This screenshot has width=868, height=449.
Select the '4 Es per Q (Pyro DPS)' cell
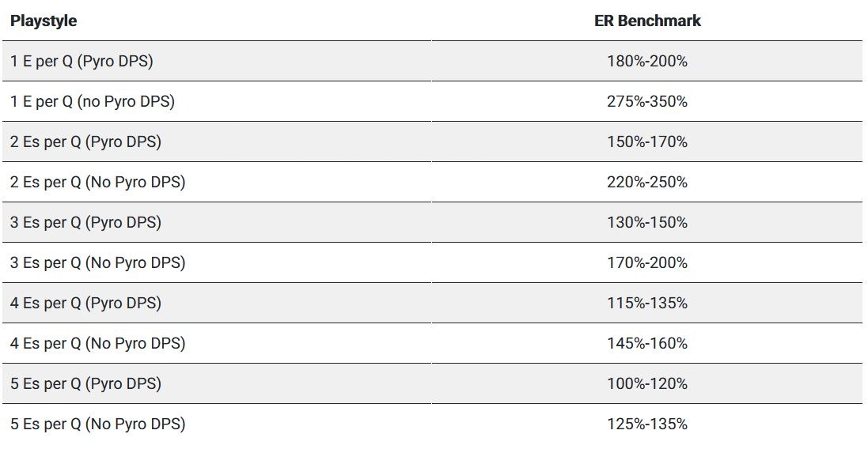[85, 303]
